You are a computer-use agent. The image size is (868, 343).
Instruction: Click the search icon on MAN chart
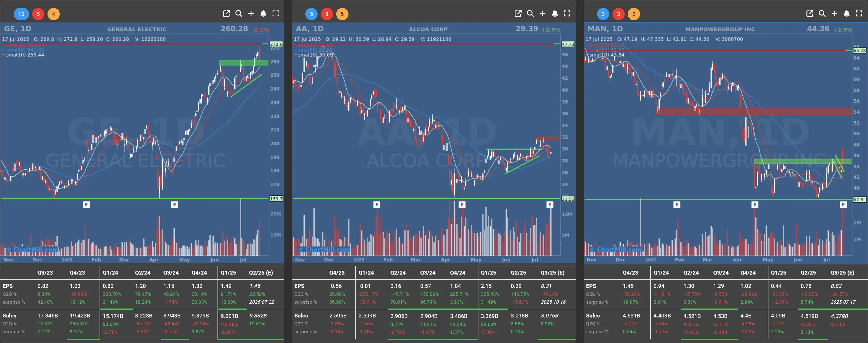point(822,14)
